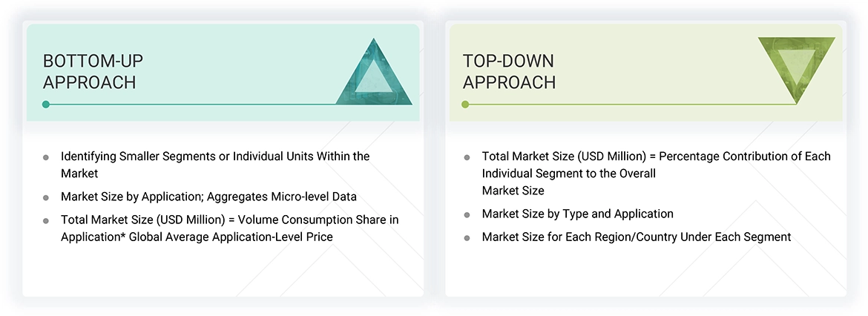Select the Top-Down Approach heading
Screen dimensions: 868x316
[x=509, y=71]
